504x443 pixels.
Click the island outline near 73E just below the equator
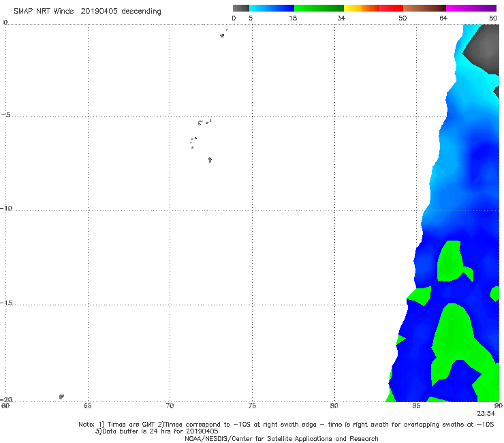222,35
